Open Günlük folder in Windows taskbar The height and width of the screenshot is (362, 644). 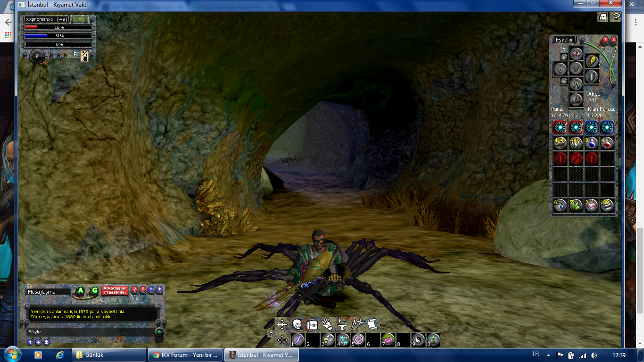tap(109, 355)
